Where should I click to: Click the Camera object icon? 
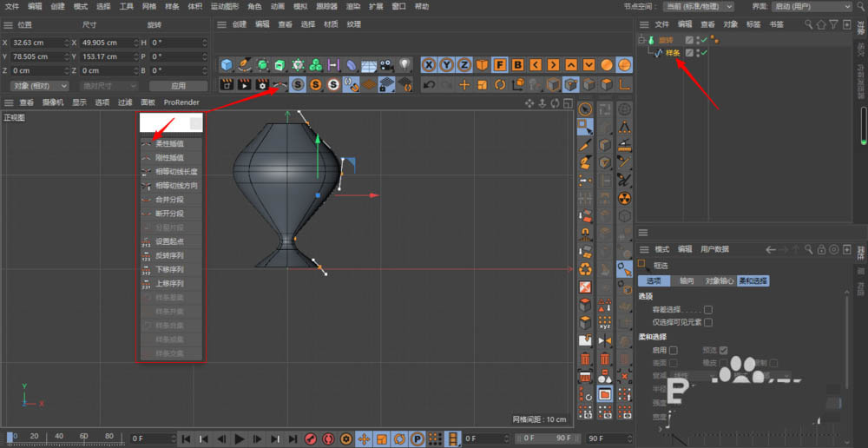pyautogui.click(x=385, y=65)
